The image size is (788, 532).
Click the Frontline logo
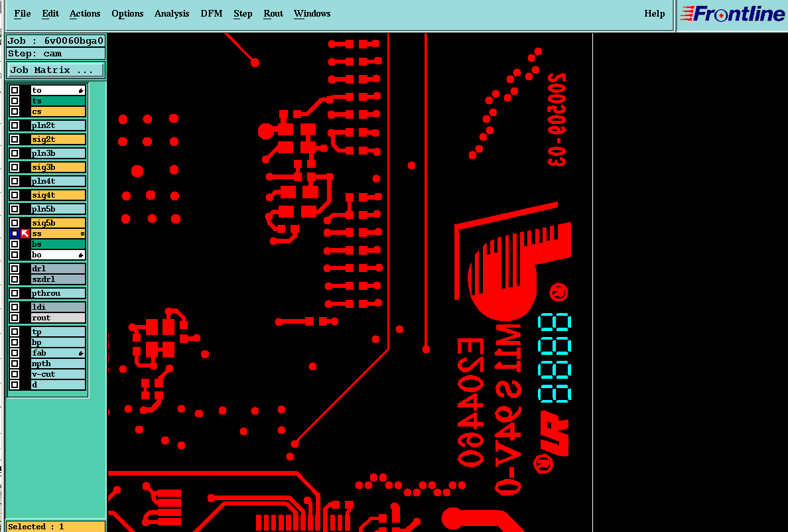(732, 14)
